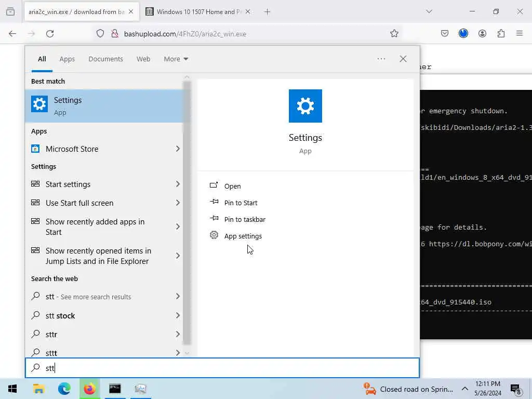Click Save to Pocket icon

click(x=445, y=34)
